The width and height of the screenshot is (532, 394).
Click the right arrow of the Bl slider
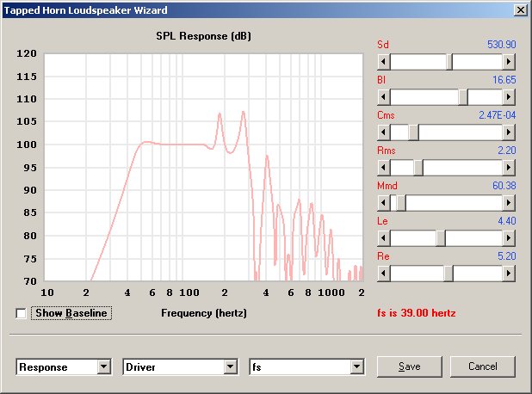pos(509,97)
